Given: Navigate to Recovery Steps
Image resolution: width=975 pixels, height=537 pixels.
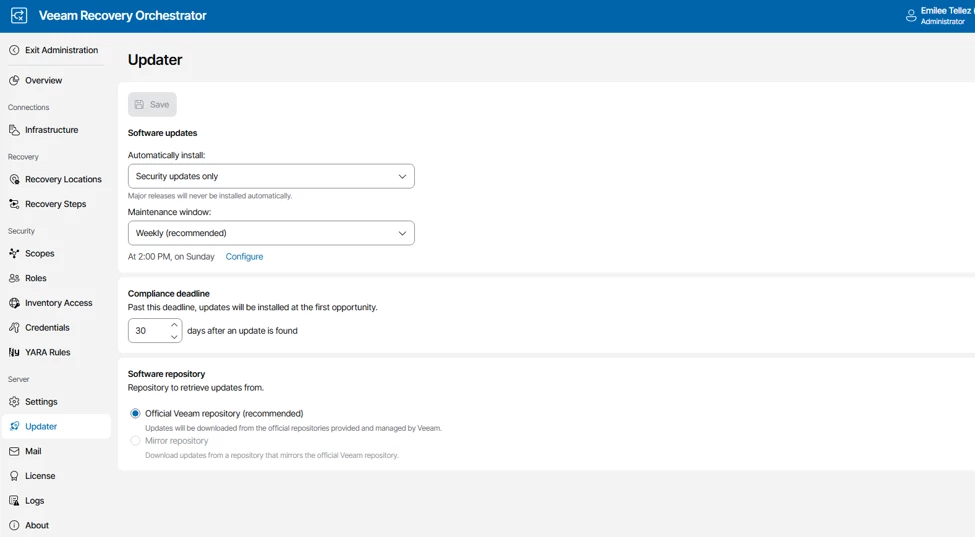Looking at the screenshot, I should point(56,204).
